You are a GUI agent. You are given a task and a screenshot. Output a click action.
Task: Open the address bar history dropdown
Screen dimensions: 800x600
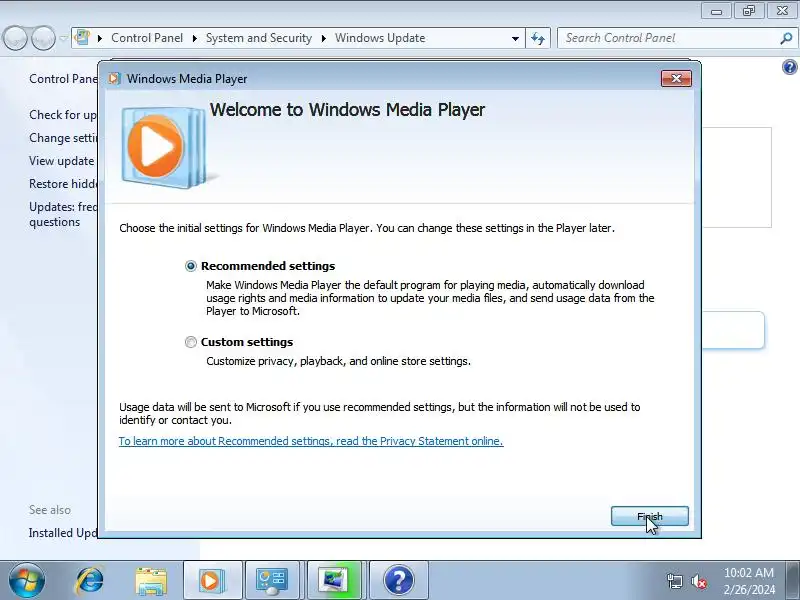(x=515, y=38)
